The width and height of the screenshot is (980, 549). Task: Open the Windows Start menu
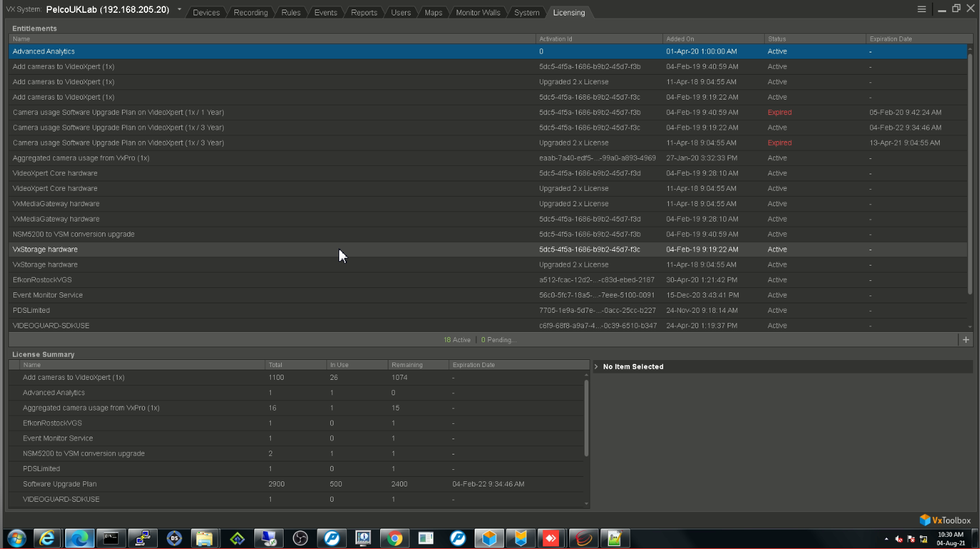[x=16, y=538]
